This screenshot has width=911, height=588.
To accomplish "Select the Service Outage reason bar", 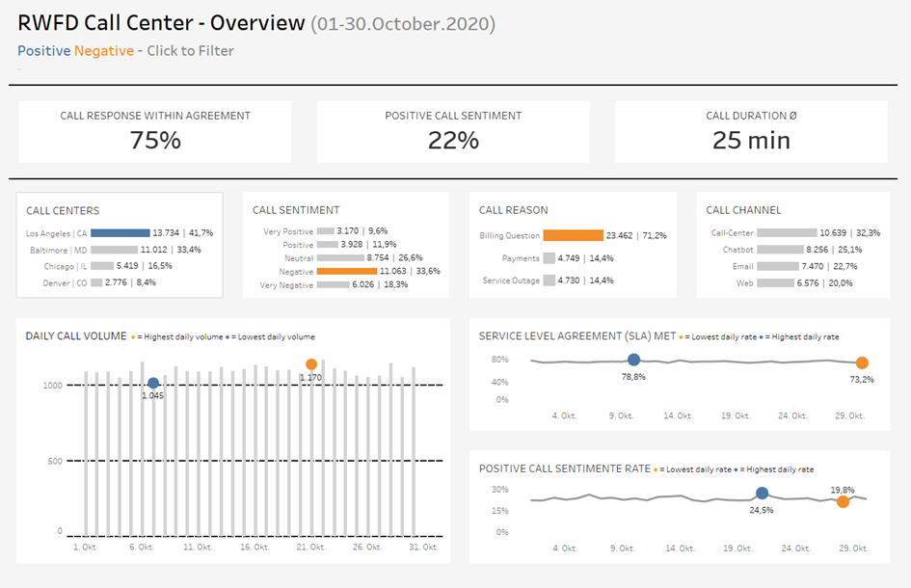I will tap(549, 281).
